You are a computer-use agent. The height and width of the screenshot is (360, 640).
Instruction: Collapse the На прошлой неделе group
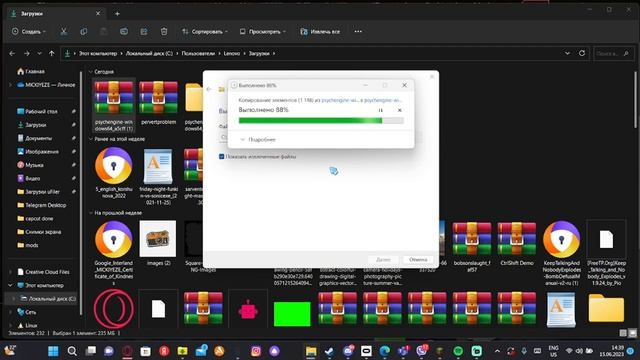pyautogui.click(x=91, y=213)
